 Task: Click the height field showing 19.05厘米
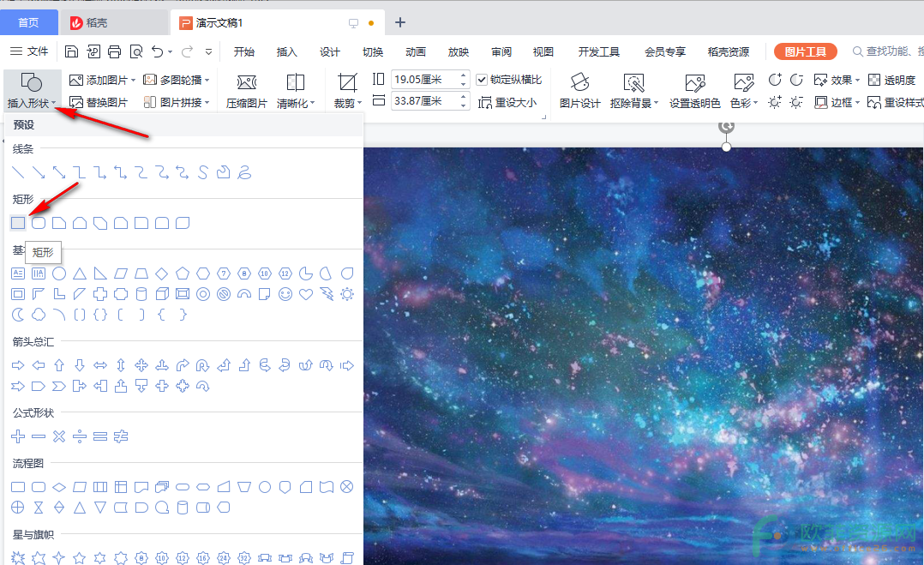(425, 80)
